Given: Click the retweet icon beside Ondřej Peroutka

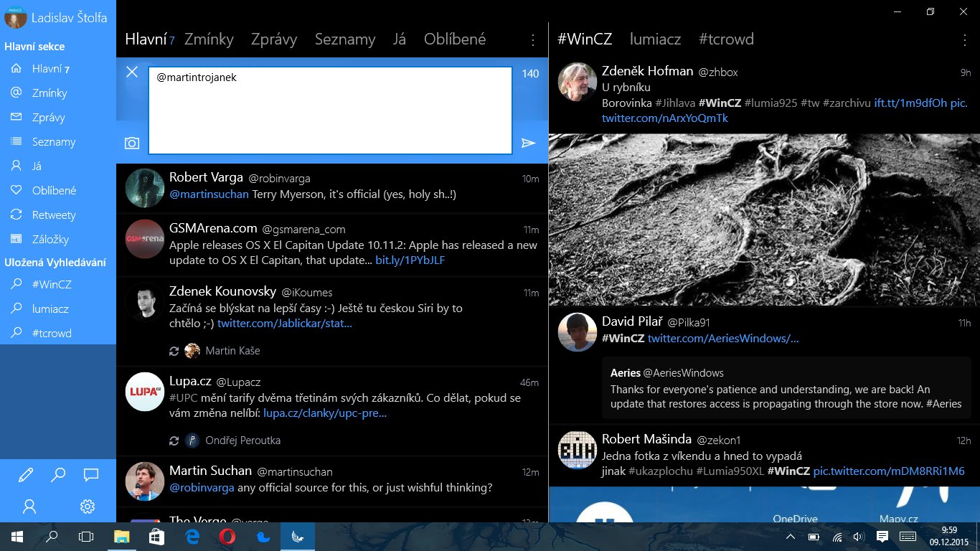Looking at the screenshot, I should 174,441.
